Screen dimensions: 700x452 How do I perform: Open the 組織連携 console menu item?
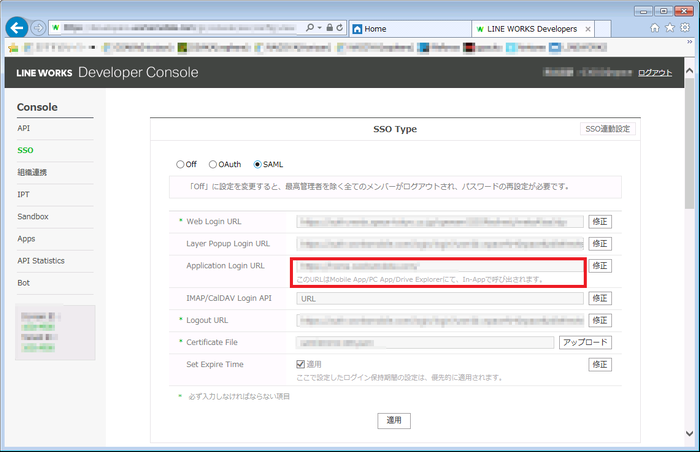coord(32,172)
